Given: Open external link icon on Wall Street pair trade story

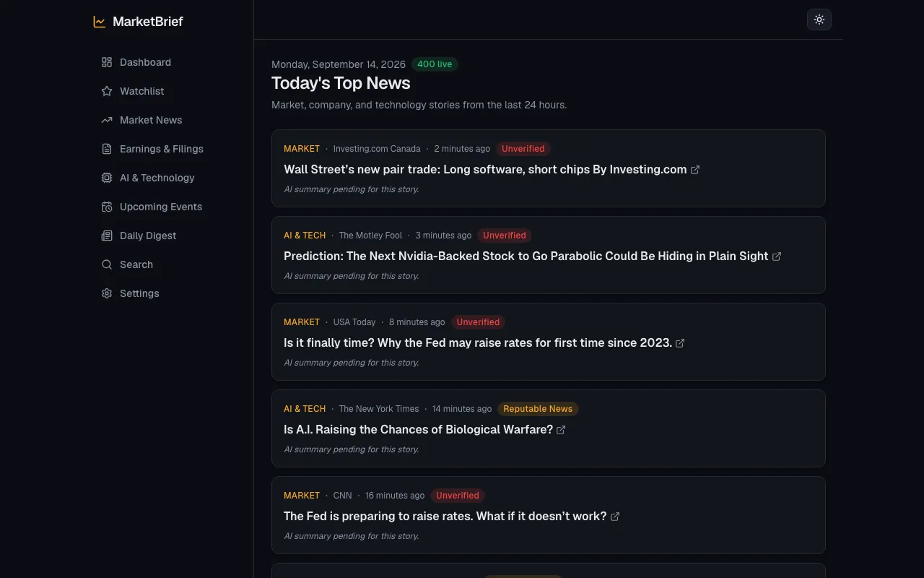Looking at the screenshot, I should coord(695,170).
